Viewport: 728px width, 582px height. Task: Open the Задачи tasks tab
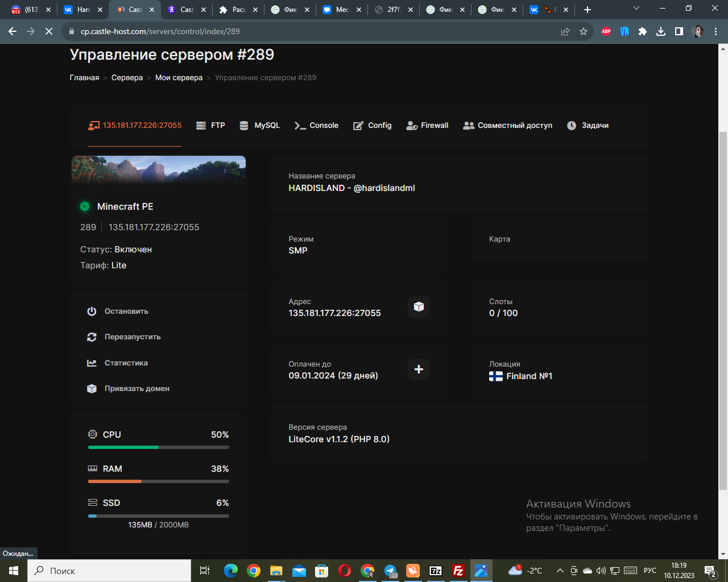pos(588,126)
